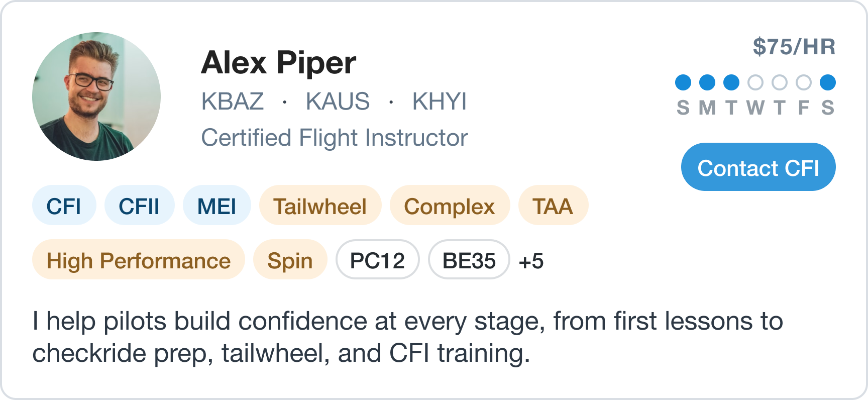Open the KAUS airport link
This screenshot has width=868, height=400.
click(x=338, y=102)
